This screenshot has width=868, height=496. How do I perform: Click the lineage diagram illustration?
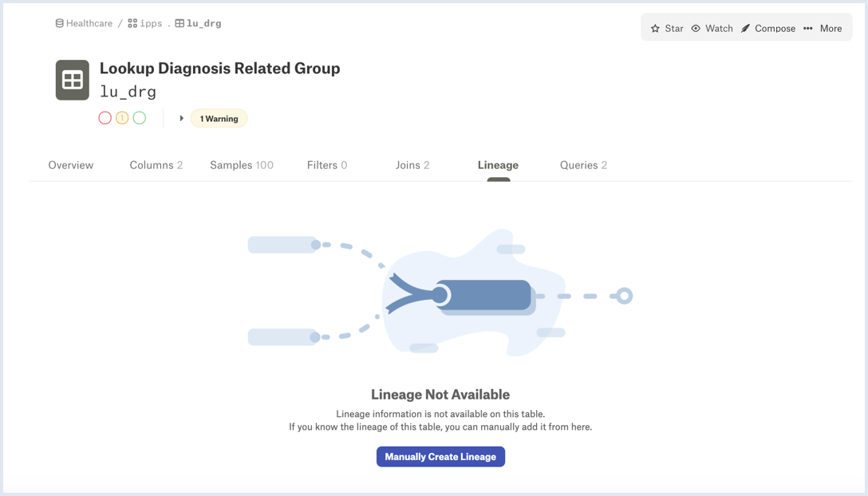click(440, 294)
